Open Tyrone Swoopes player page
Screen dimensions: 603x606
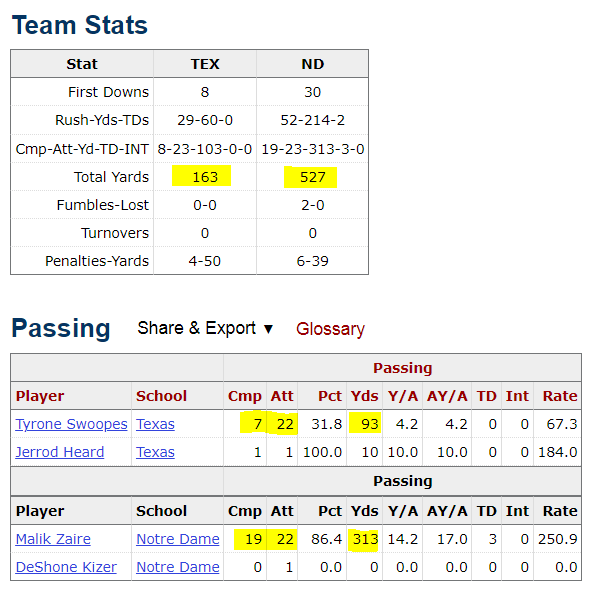(x=71, y=424)
